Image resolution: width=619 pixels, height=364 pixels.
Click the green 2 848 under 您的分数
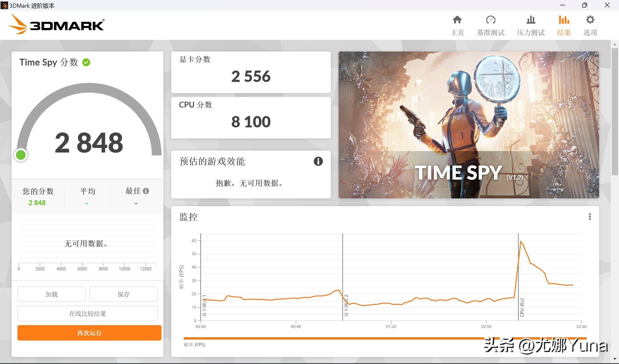37,203
